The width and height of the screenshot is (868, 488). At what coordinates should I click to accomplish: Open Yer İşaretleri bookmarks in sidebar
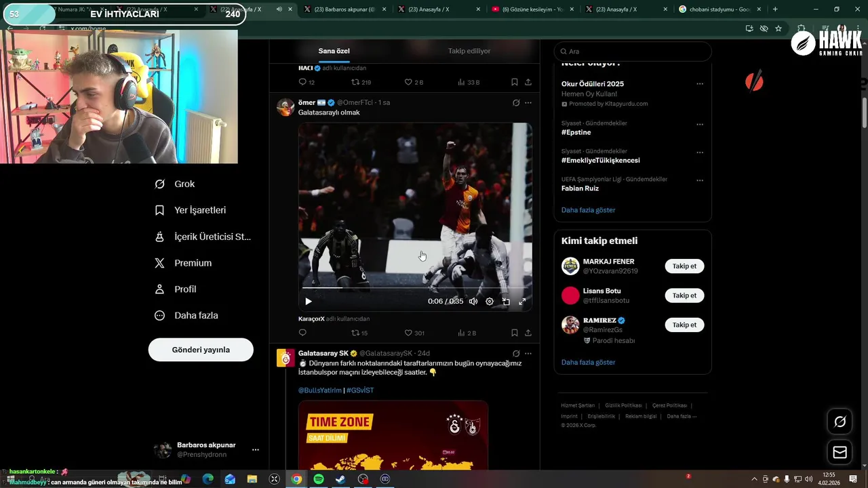coord(191,210)
